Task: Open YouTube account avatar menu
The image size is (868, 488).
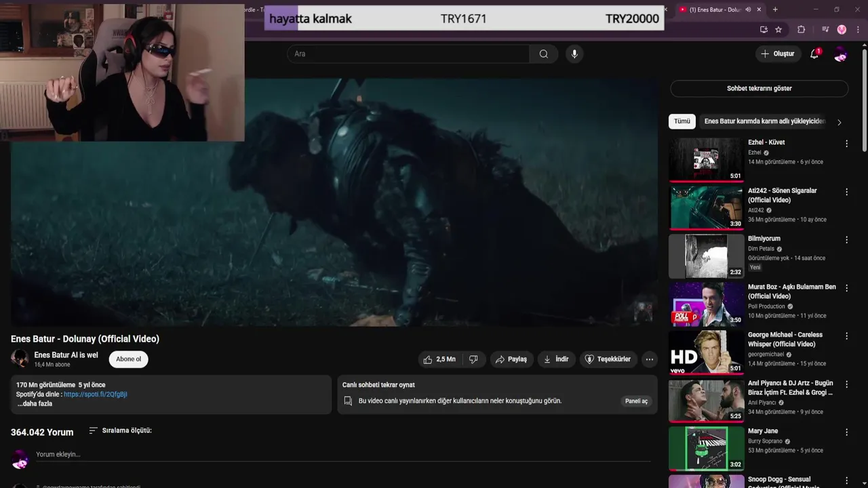Action: [840, 54]
